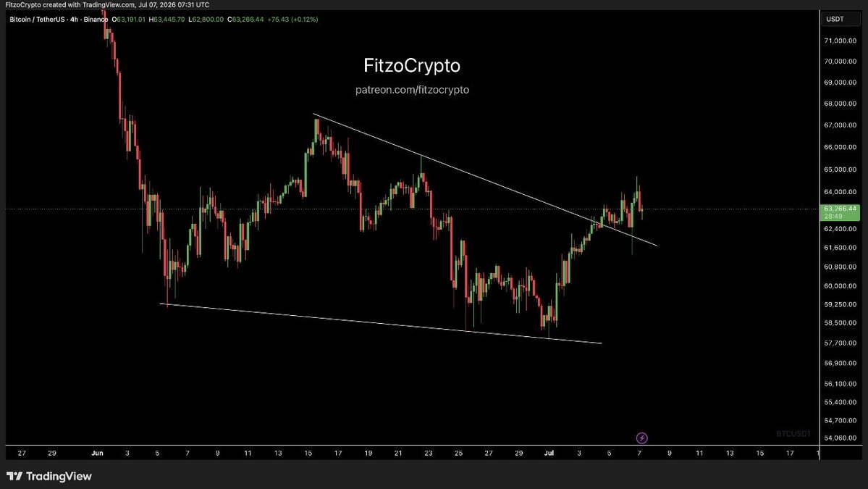The image size is (868, 489).
Task: Click the purple lightning bolt event icon
Action: 641,438
